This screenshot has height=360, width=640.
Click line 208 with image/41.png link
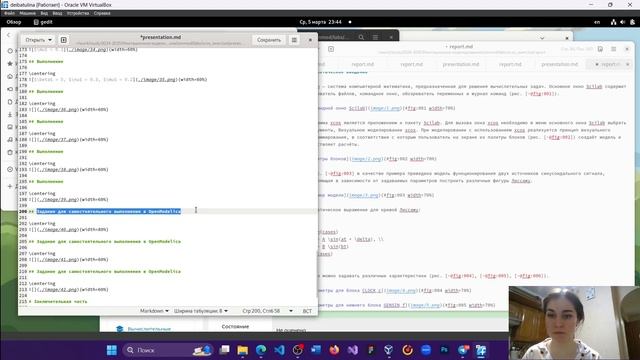(x=69, y=260)
